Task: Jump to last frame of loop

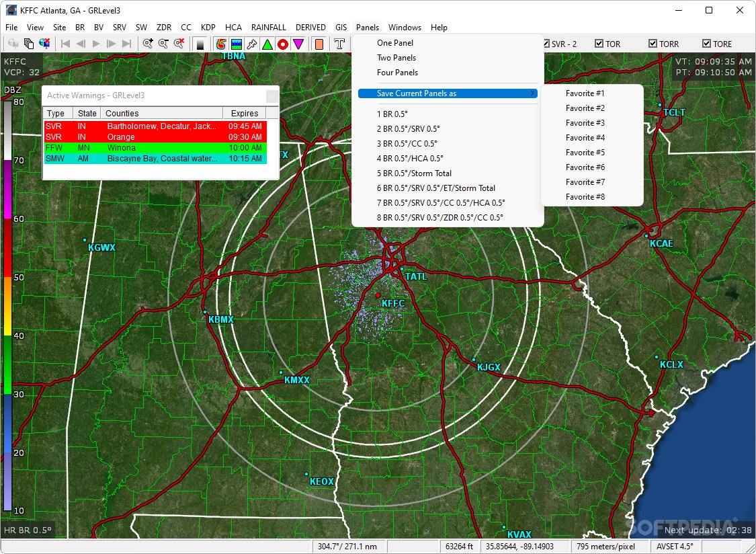Action: tap(127, 44)
